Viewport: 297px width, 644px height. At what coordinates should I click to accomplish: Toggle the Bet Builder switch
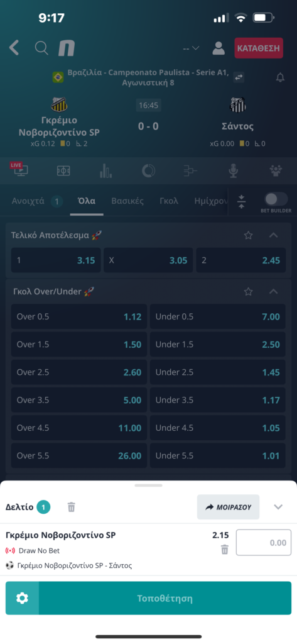[x=276, y=199]
